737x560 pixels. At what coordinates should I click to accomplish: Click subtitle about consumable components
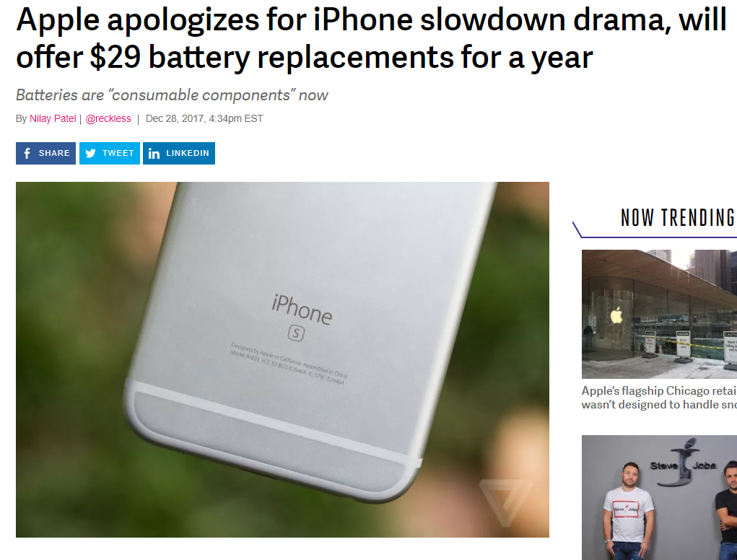coord(172,95)
